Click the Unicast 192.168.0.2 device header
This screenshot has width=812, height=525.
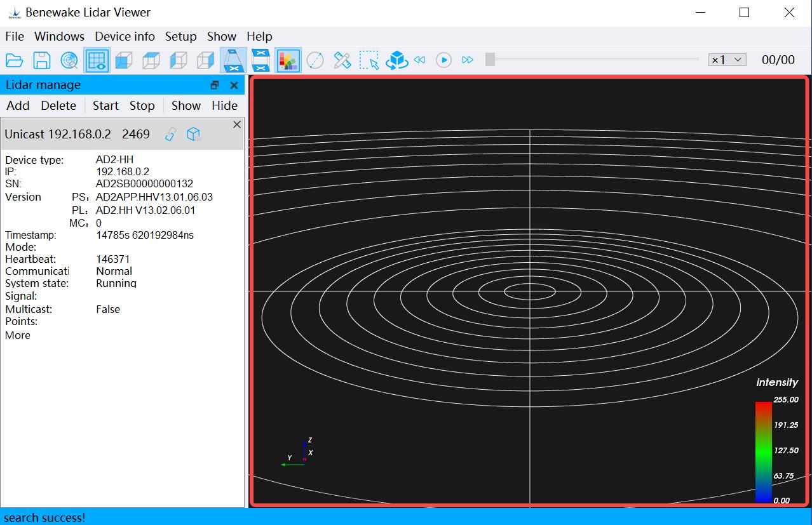pos(122,134)
